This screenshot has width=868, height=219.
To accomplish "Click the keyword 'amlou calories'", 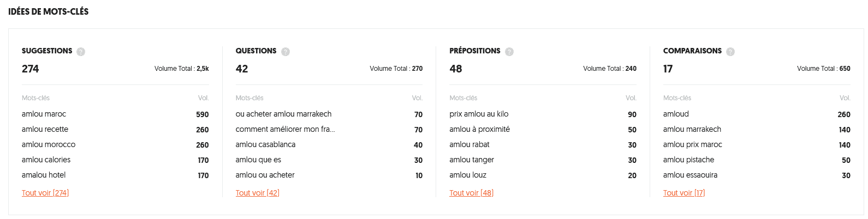I will (46, 160).
